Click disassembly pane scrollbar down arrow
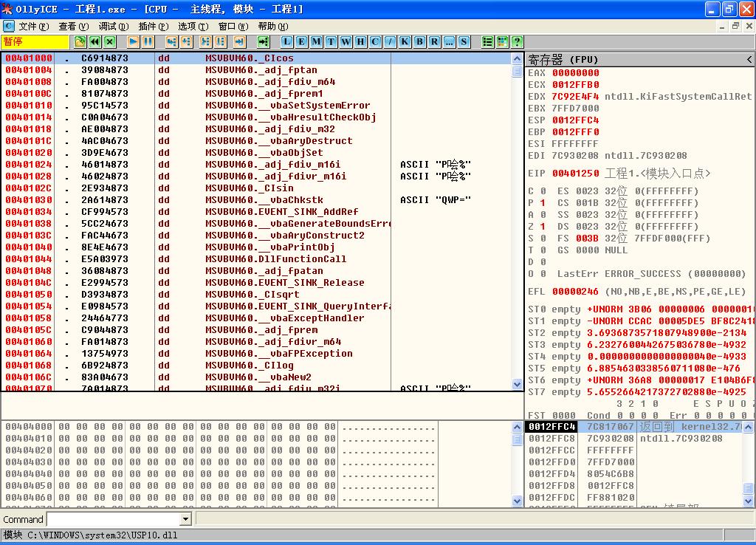Image resolution: width=756 pixels, height=545 pixels. point(518,384)
